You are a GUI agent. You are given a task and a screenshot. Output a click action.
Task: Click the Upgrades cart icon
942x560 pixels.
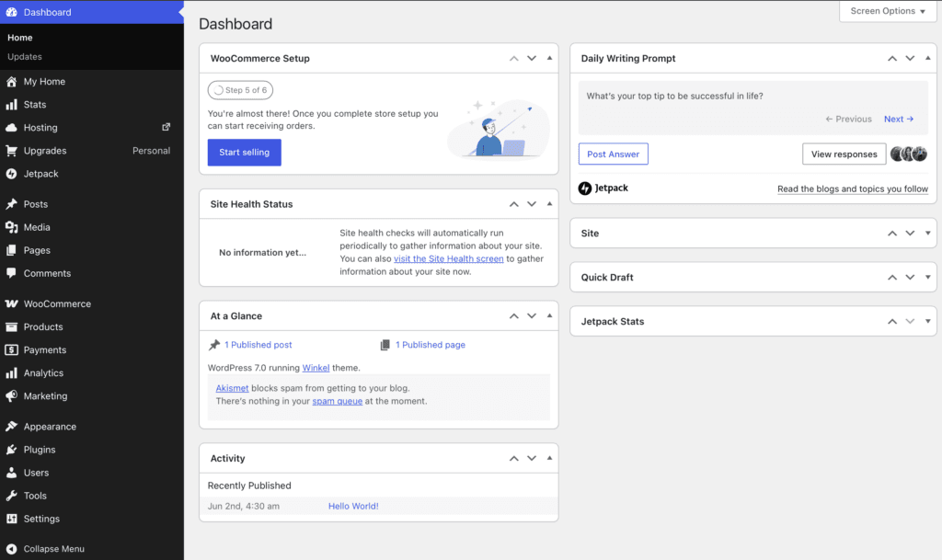coord(11,151)
